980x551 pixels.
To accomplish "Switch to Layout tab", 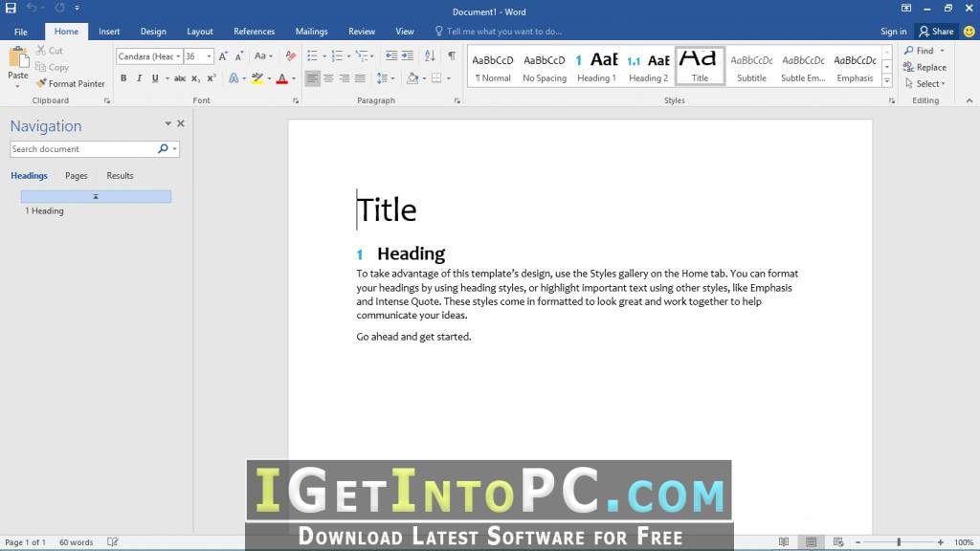I will pos(200,32).
